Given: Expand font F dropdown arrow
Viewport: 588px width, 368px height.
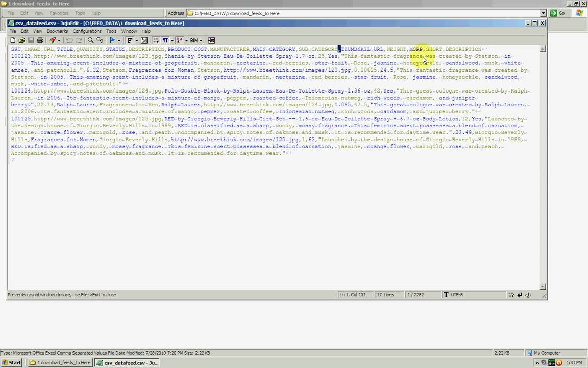Looking at the screenshot, I should pos(136,40).
